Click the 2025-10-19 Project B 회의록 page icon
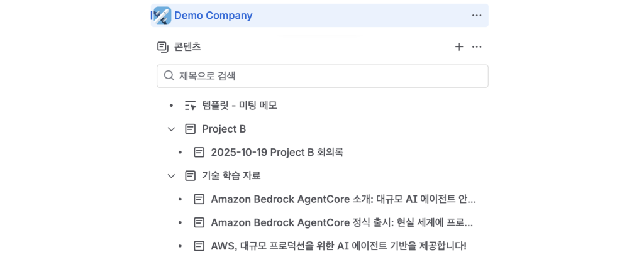This screenshot has height=257, width=644. click(x=199, y=152)
